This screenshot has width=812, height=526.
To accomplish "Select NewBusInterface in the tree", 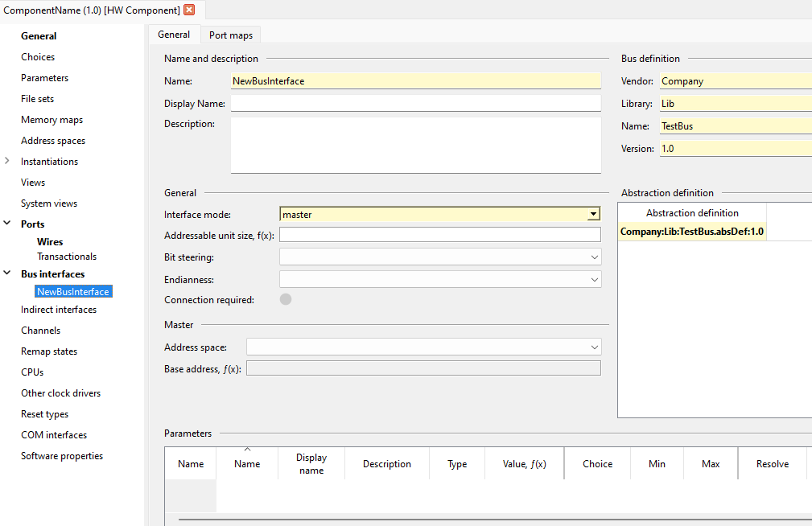I will pos(73,291).
